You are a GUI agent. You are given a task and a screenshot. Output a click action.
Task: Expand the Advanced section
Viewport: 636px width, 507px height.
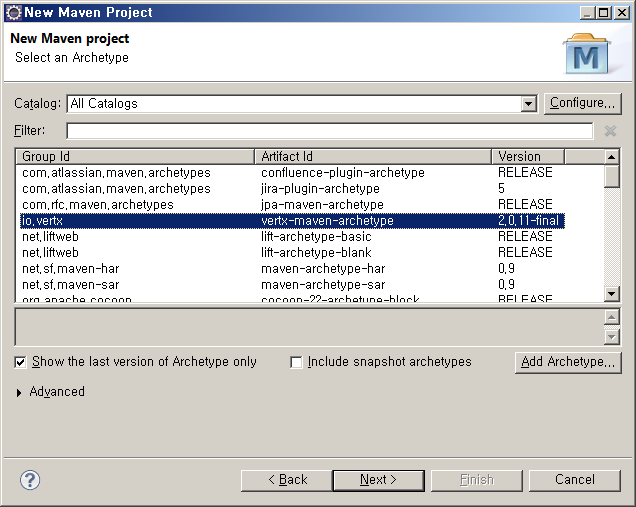pos(19,393)
